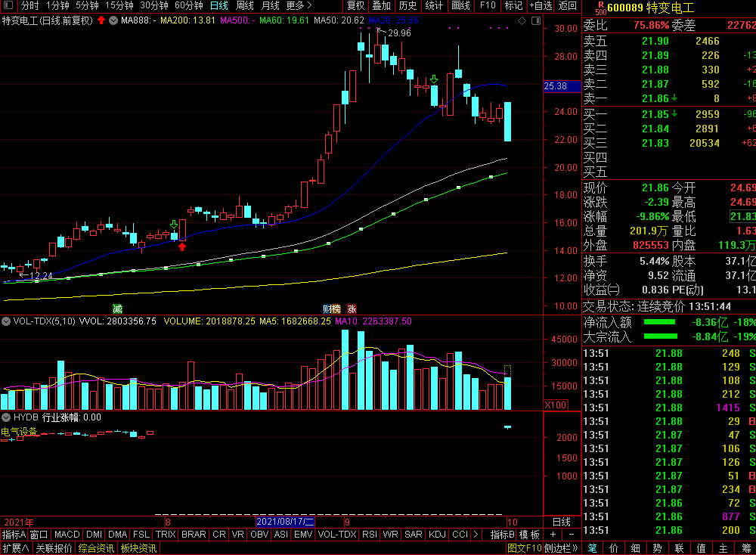Screen dimensions: 756x555
Task: Click the 涨 marker icon on chart
Action: pos(352,309)
